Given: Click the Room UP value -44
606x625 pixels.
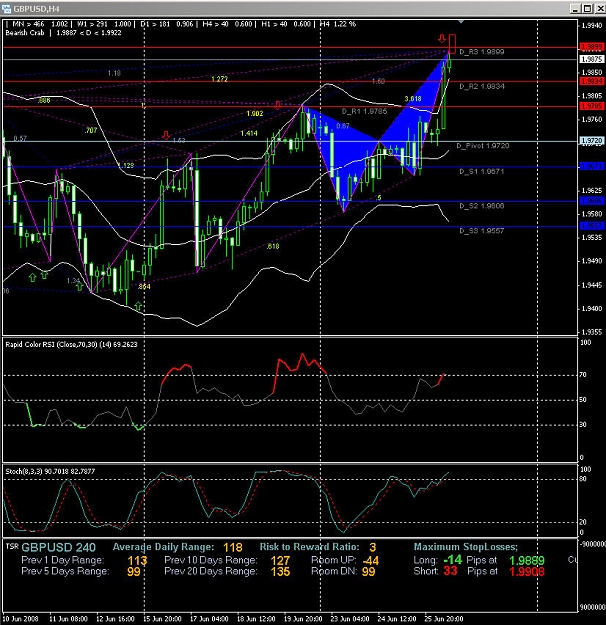Looking at the screenshot, I should click(370, 560).
